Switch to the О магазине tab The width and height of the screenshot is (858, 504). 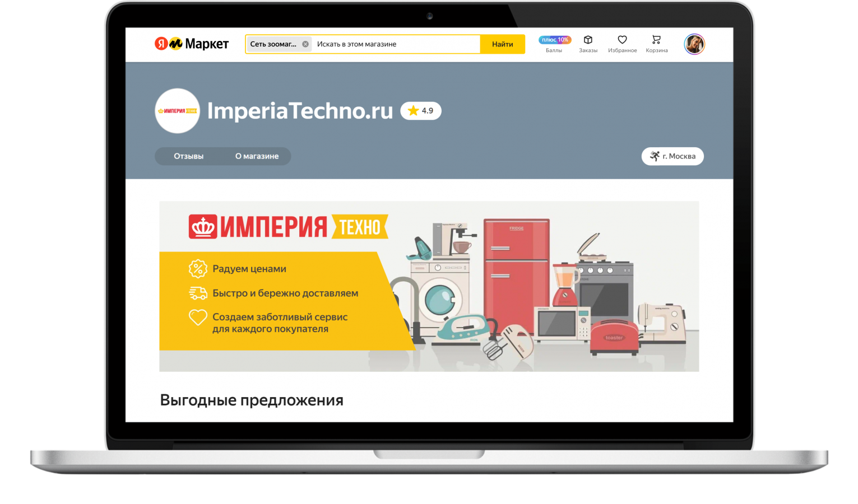[257, 156]
